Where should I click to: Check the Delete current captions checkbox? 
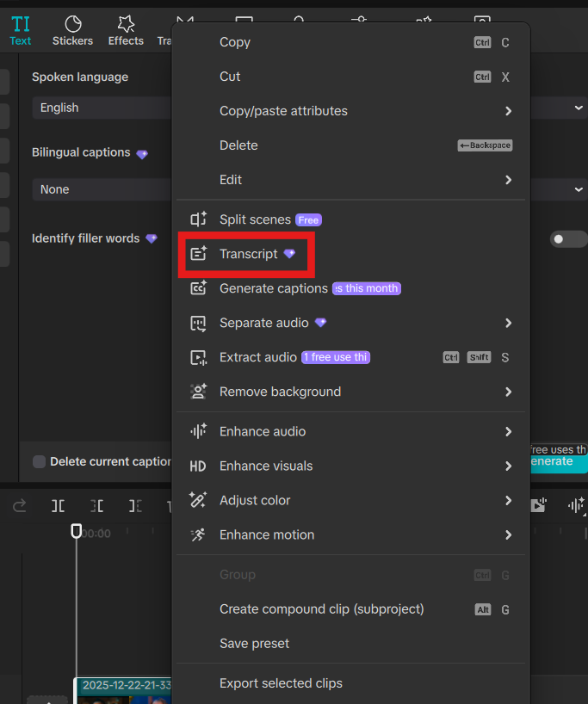(x=39, y=461)
